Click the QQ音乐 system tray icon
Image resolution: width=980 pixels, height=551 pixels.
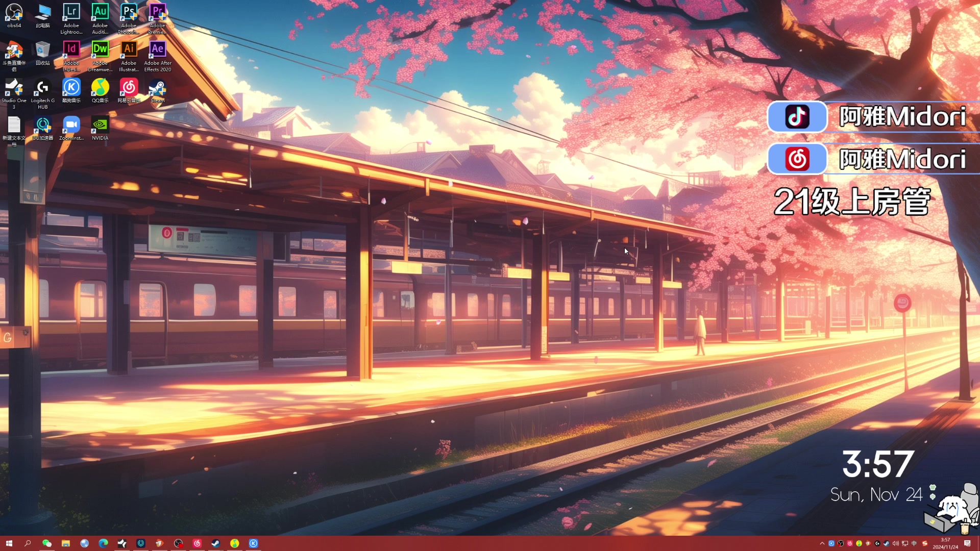click(859, 543)
